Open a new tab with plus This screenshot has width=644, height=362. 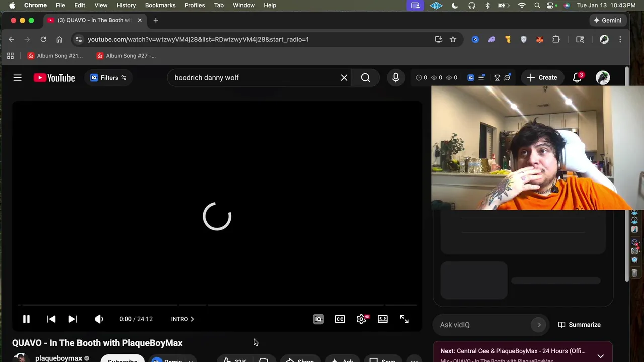click(156, 20)
